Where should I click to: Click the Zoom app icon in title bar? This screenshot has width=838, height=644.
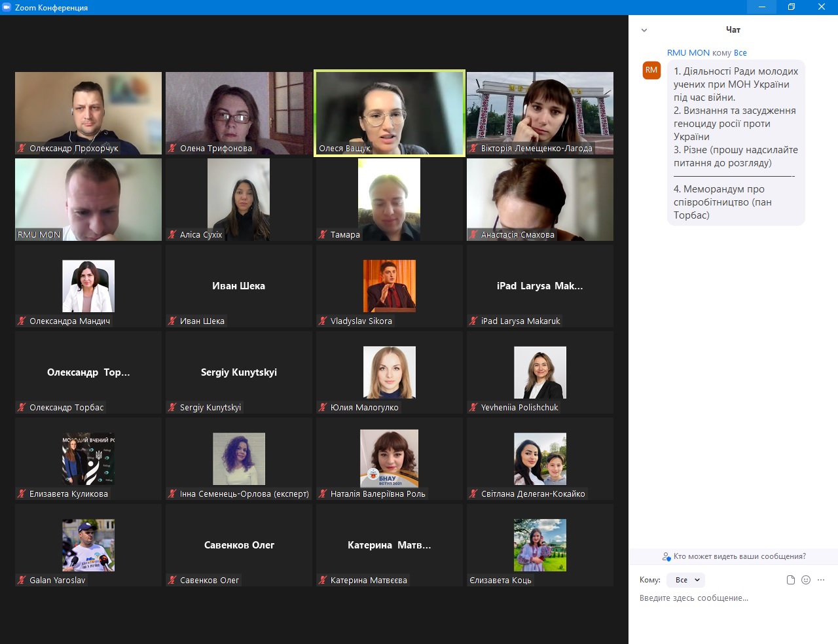pos(7,7)
